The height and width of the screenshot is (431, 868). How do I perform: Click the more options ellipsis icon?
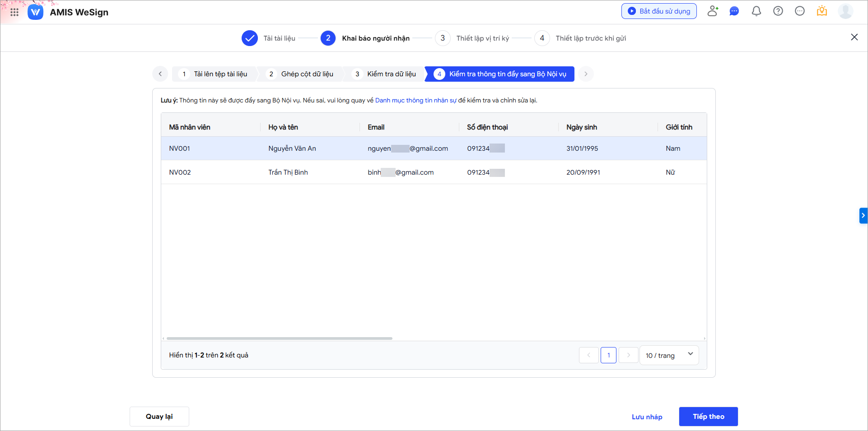pos(799,11)
